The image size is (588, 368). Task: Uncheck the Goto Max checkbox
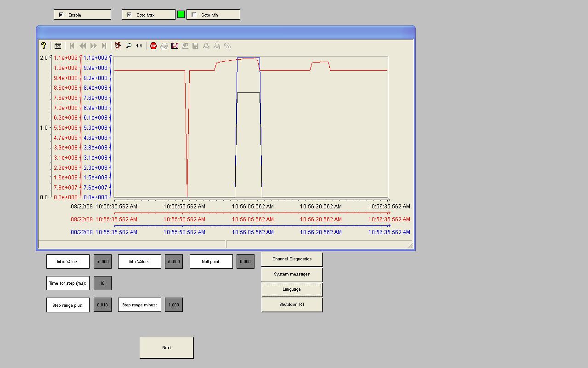[129, 15]
